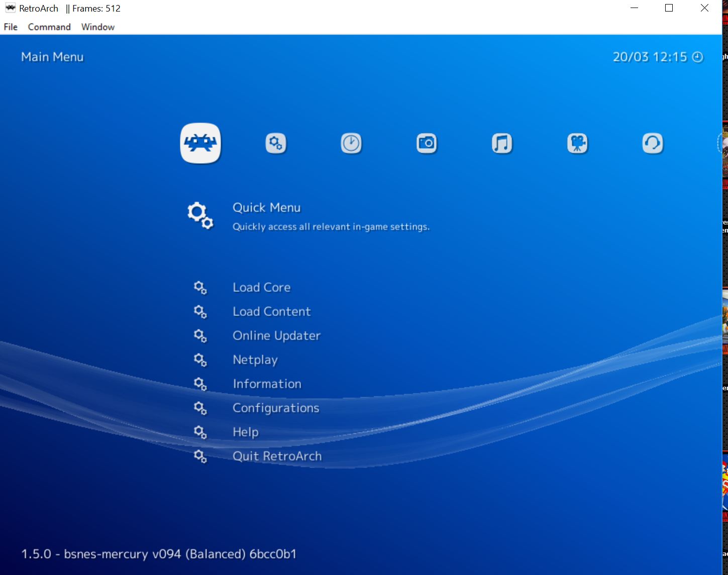Open Online Updater
This screenshot has width=728, height=575.
click(276, 335)
